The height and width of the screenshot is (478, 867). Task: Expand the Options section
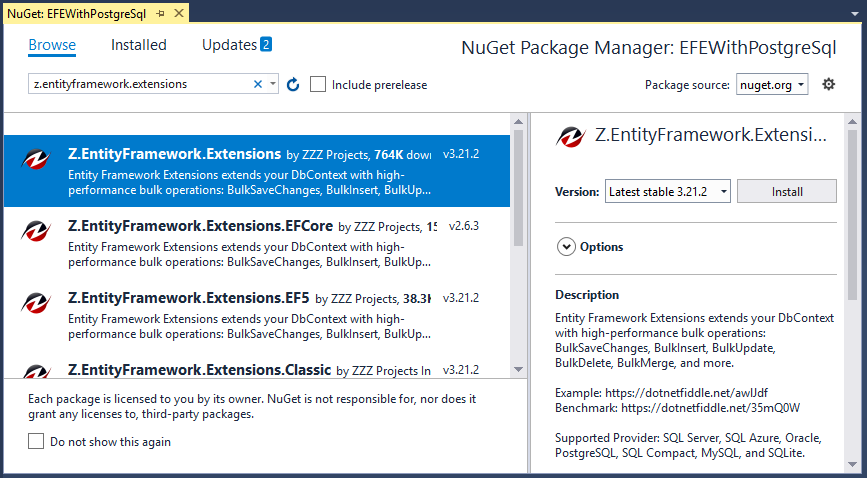566,247
